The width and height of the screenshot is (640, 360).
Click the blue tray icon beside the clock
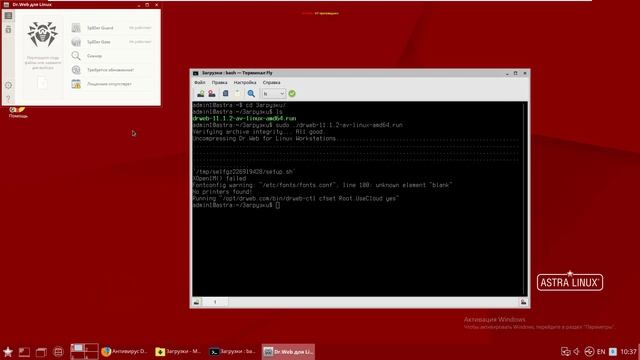pyautogui.click(x=613, y=351)
